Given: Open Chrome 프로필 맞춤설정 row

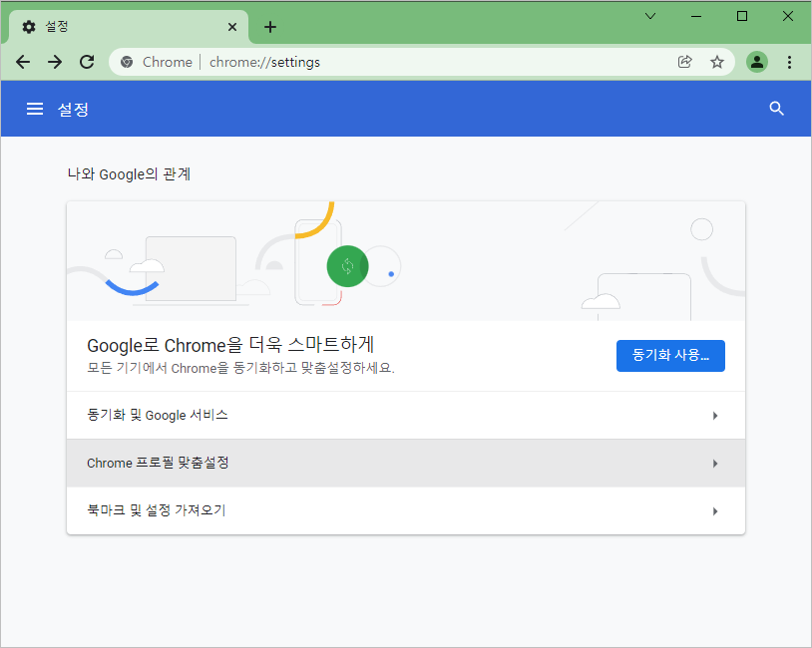Looking at the screenshot, I should click(405, 464).
